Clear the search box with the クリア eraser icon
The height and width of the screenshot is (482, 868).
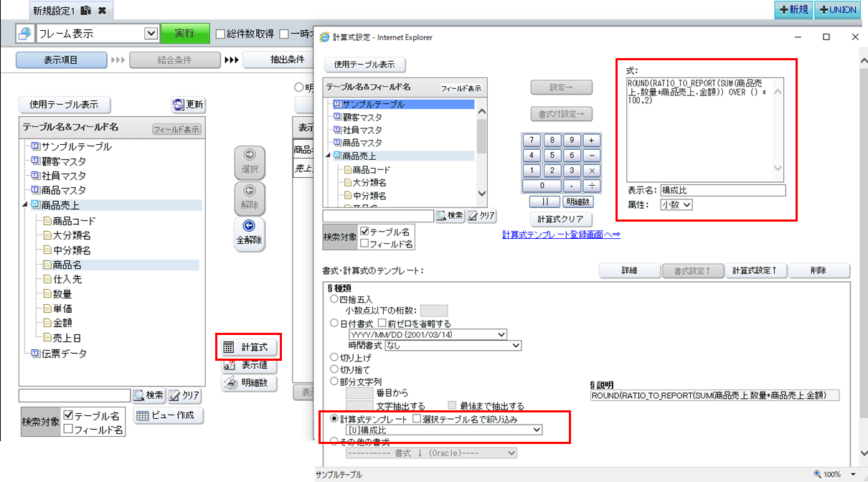(x=184, y=395)
